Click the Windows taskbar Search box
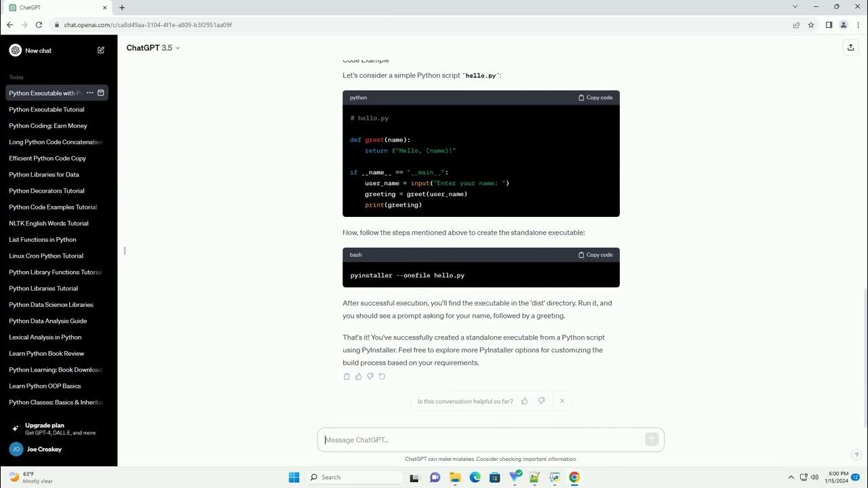This screenshot has width=868, height=488. point(354,477)
